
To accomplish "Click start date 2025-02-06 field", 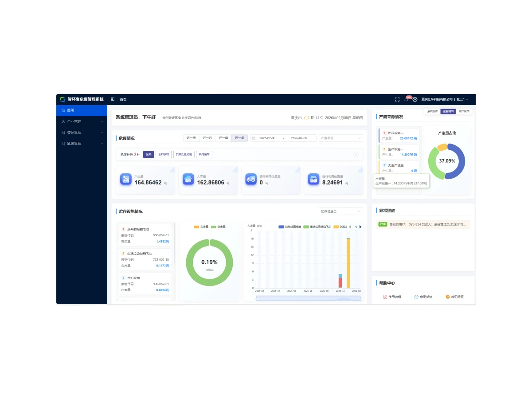I will coord(267,138).
